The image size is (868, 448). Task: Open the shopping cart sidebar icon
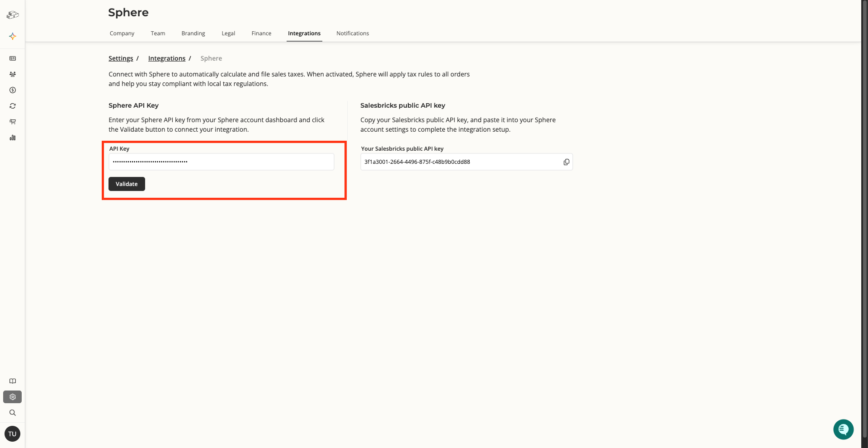tap(13, 122)
